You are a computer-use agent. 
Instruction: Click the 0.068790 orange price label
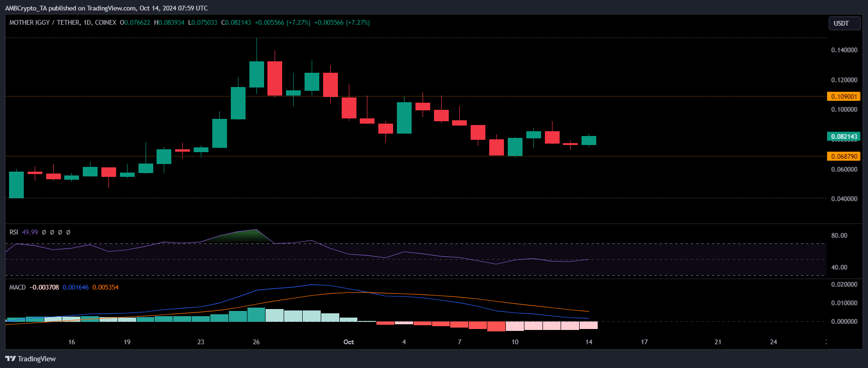pyautogui.click(x=844, y=156)
